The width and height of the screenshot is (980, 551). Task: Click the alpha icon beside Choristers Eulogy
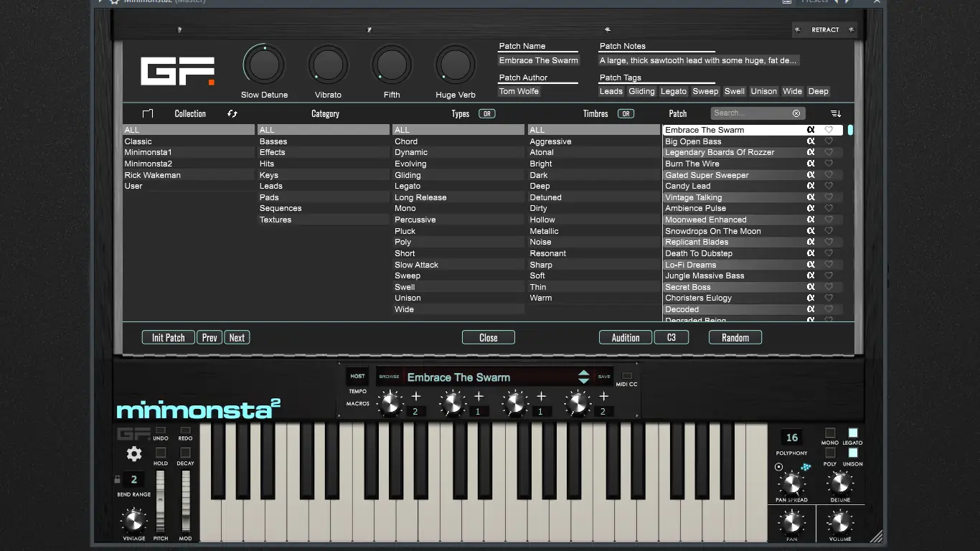pyautogui.click(x=811, y=298)
